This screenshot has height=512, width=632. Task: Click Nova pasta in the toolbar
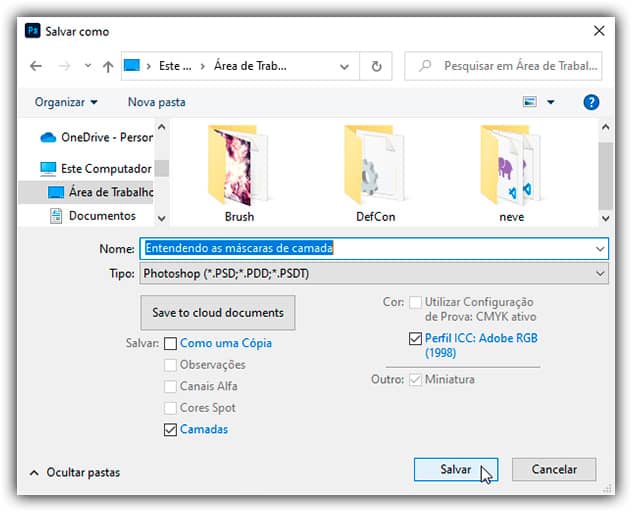tap(156, 102)
